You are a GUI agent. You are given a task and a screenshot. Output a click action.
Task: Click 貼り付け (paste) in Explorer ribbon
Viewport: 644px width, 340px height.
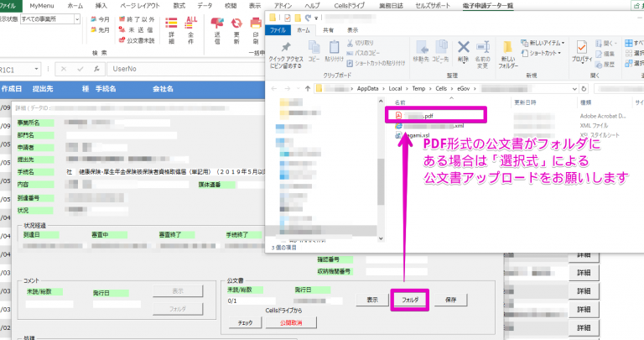tap(334, 51)
